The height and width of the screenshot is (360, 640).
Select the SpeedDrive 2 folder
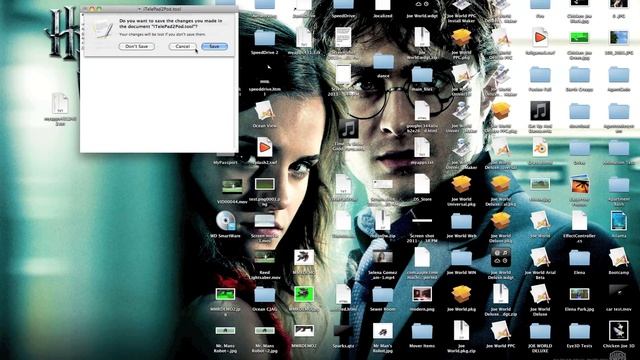264,38
